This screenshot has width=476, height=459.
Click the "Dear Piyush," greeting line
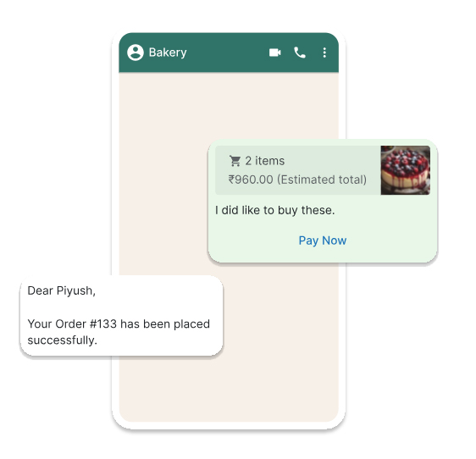click(x=62, y=290)
